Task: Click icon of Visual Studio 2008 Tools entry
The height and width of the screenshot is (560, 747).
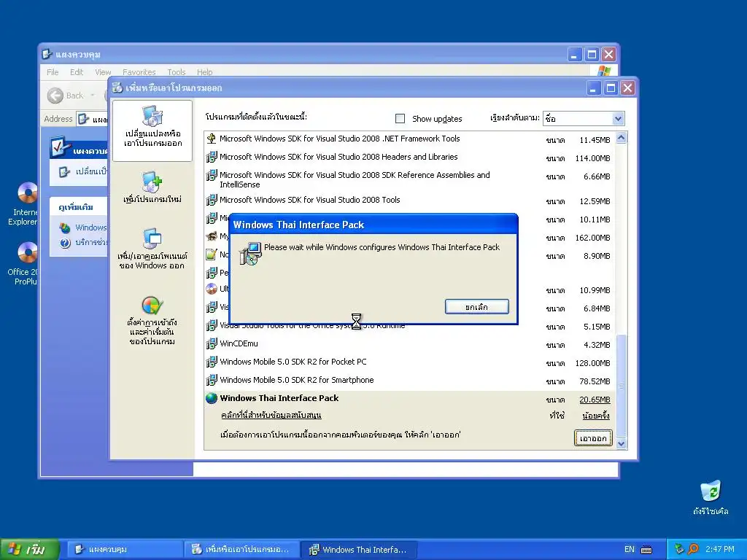Action: [x=212, y=200]
